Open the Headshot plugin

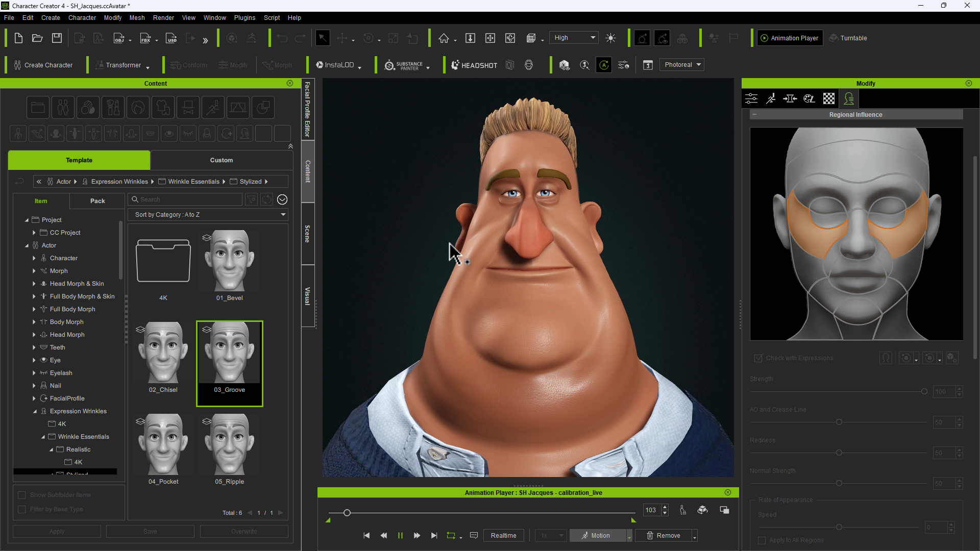[x=474, y=65]
